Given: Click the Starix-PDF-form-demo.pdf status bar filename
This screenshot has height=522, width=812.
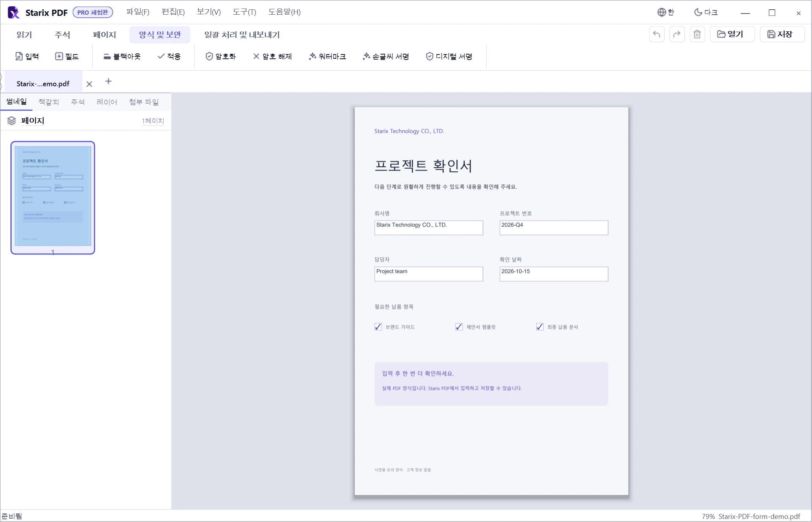Looking at the screenshot, I should [x=759, y=517].
